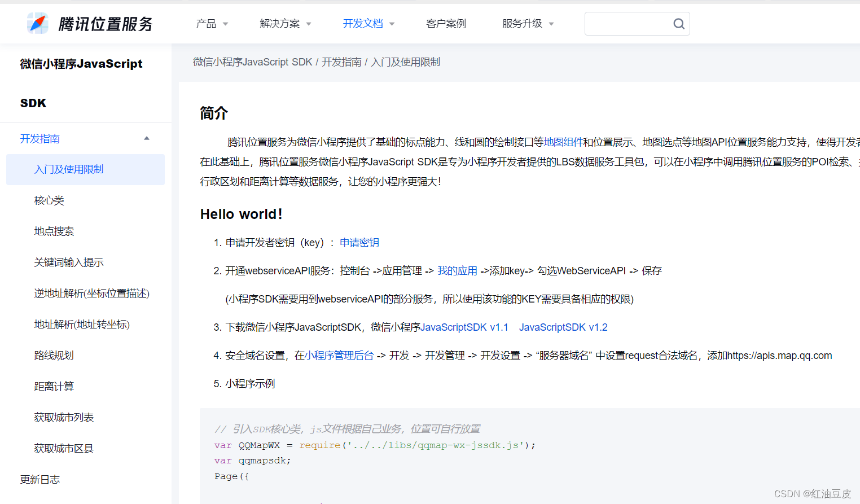Screen dimensions: 860x504
Task: Open 获取城市区县 sidebar item
Action: coord(64,449)
